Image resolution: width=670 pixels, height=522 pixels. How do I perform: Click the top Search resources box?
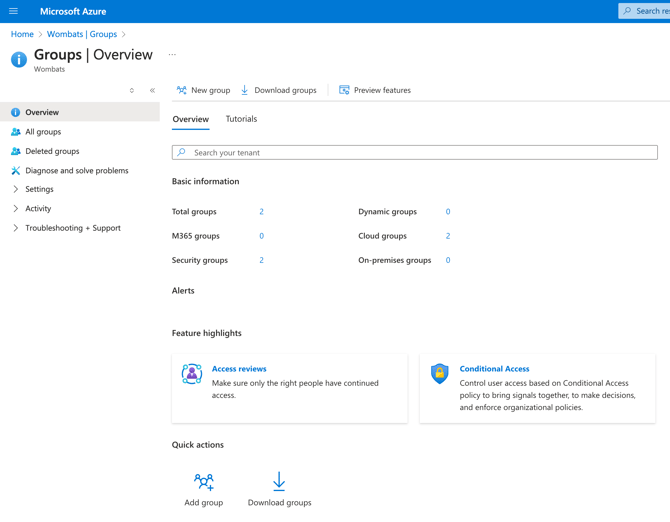(644, 11)
